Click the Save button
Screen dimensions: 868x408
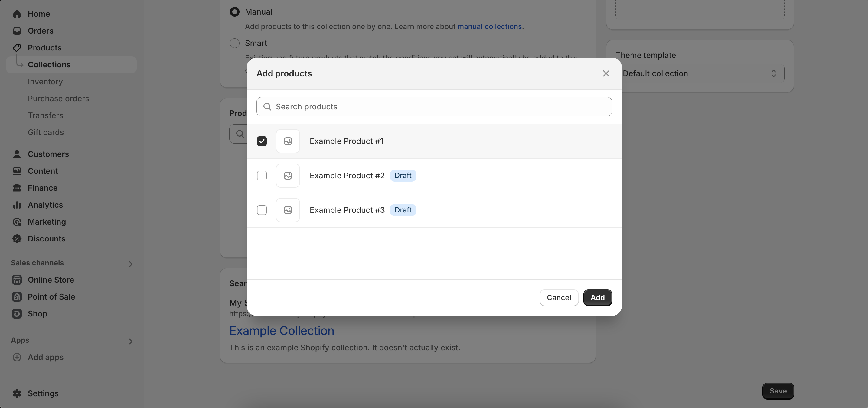click(x=778, y=391)
